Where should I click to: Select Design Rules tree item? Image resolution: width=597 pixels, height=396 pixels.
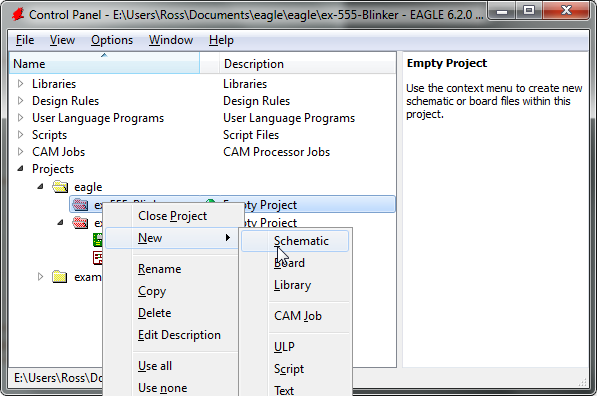pos(65,101)
